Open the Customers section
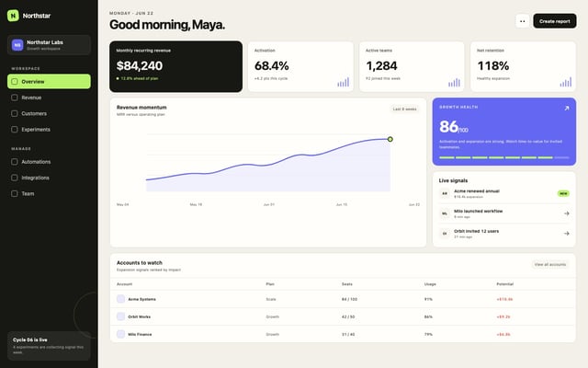The height and width of the screenshot is (368, 588). (x=49, y=113)
